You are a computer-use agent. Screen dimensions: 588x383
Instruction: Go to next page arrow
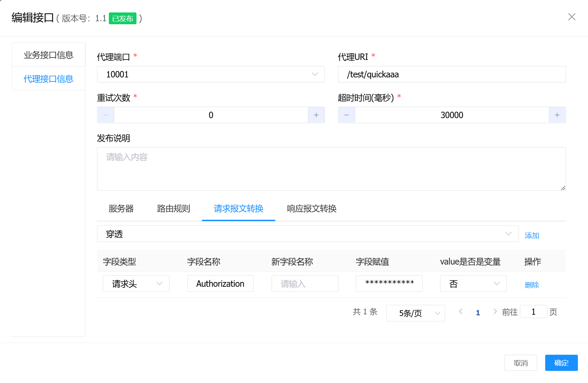pyautogui.click(x=495, y=312)
